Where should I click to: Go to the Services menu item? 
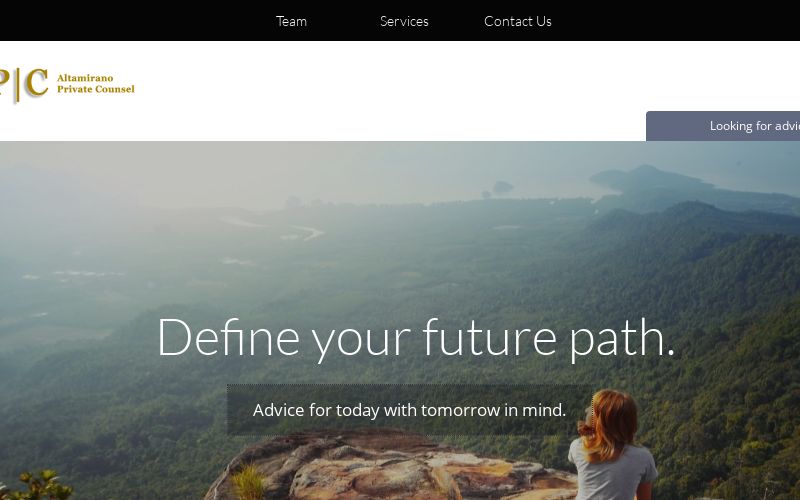point(404,21)
